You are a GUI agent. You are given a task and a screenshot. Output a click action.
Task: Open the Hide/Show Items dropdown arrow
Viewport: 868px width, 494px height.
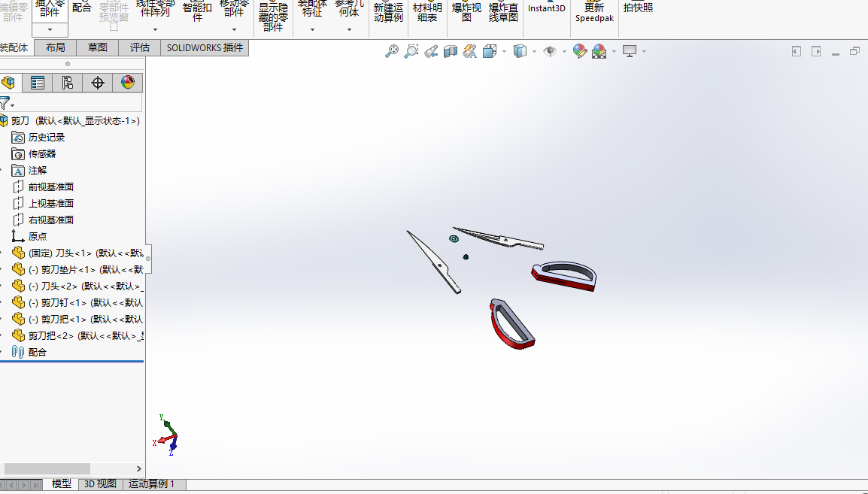(564, 51)
